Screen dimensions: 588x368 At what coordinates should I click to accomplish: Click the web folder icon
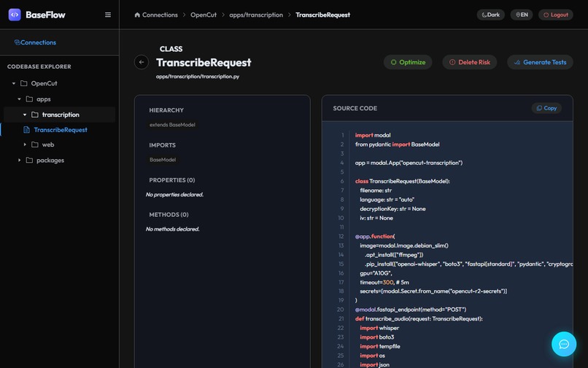[x=35, y=145]
